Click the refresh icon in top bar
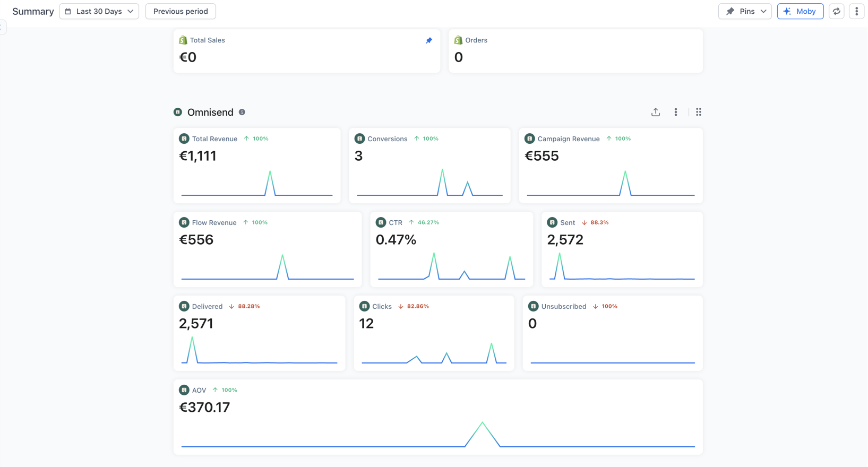 click(x=837, y=11)
